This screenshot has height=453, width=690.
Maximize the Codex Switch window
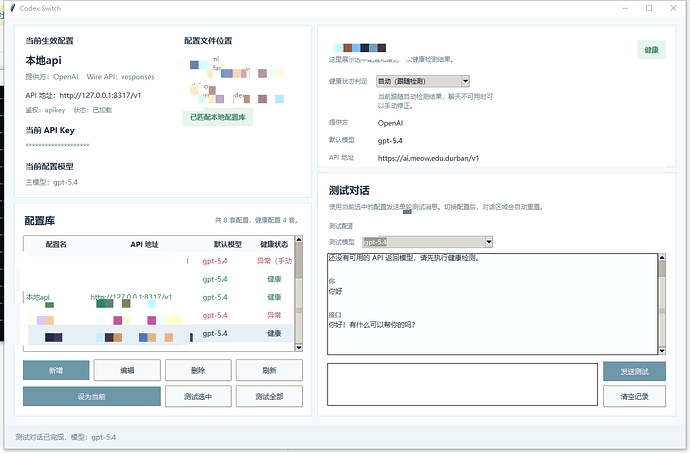(x=649, y=8)
